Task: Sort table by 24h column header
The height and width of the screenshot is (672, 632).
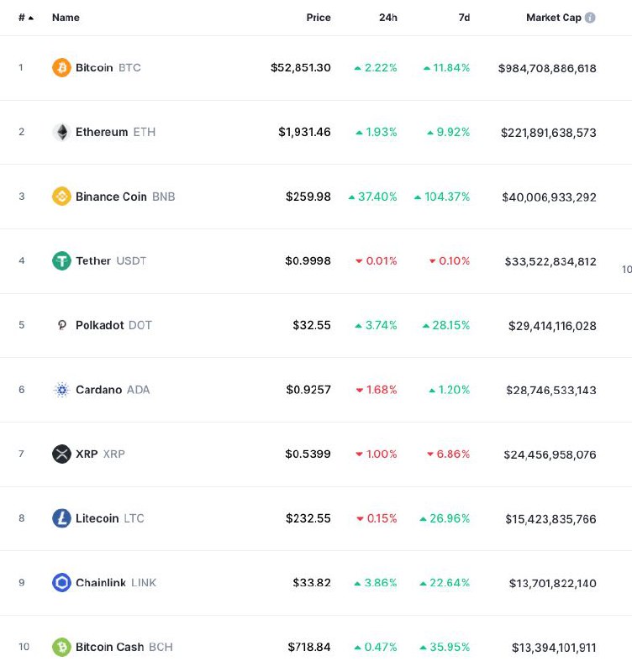Action: coord(387,18)
